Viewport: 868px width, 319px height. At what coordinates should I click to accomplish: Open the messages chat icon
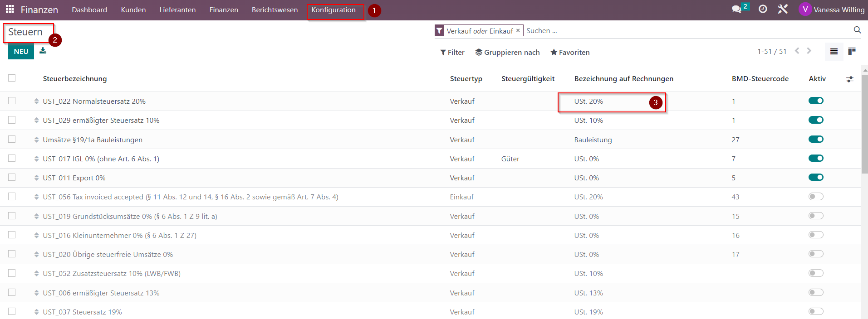[736, 9]
